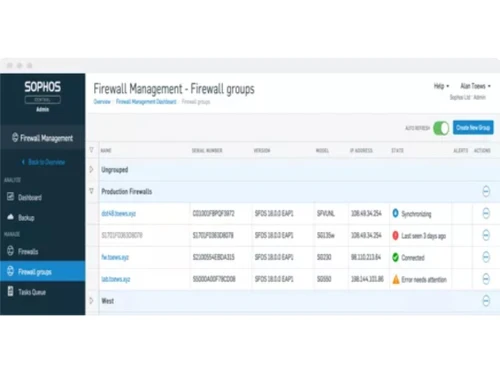Click the Firewalls globe icon
The width and height of the screenshot is (500, 375).
(x=10, y=250)
